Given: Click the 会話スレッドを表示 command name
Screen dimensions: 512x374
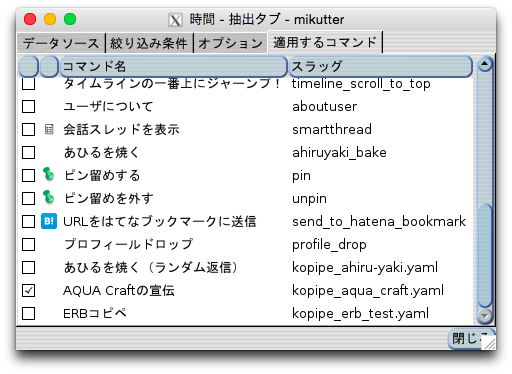Looking at the screenshot, I should (x=122, y=130).
